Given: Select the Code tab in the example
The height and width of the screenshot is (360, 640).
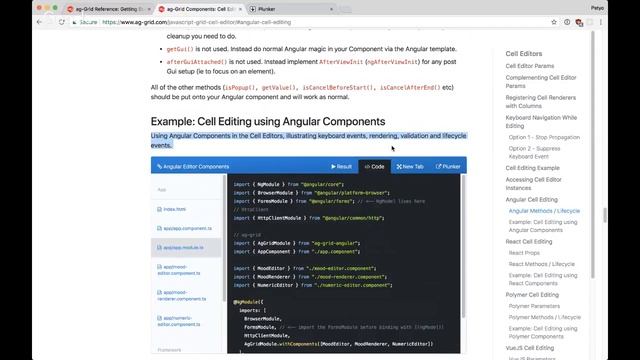Looking at the screenshot, I should (x=374, y=167).
